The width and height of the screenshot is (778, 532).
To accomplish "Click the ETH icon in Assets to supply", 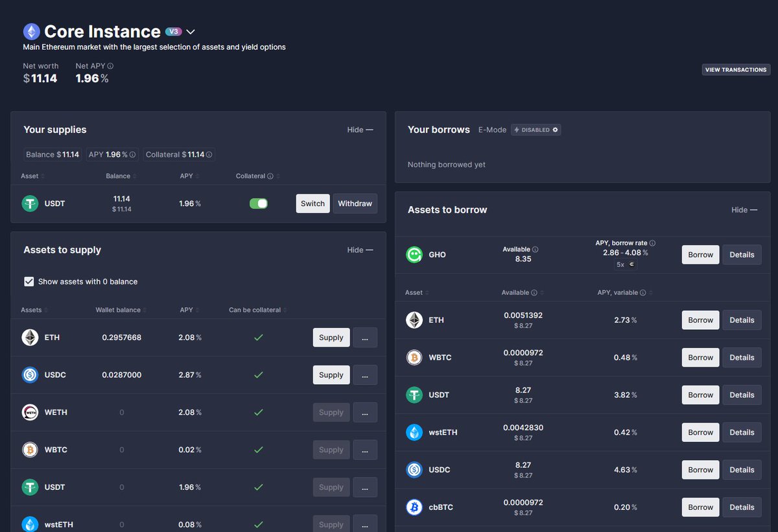I will pos(30,338).
